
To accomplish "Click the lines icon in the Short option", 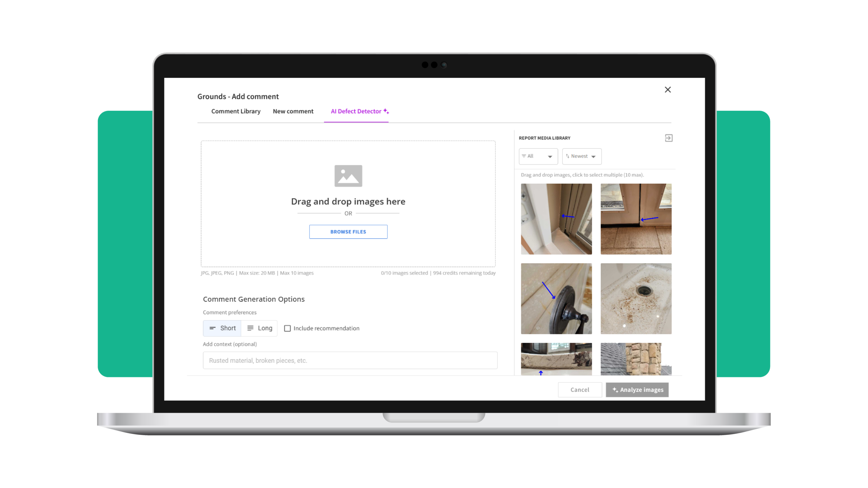I will (213, 328).
